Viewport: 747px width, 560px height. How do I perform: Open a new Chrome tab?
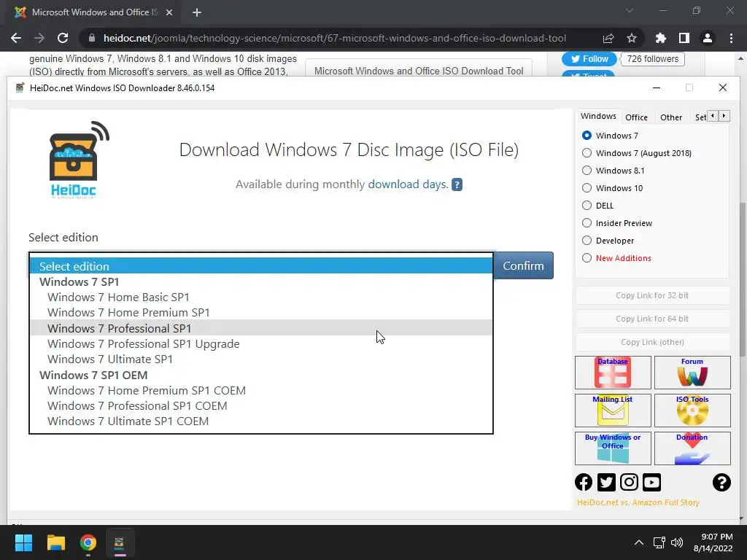coord(197,12)
